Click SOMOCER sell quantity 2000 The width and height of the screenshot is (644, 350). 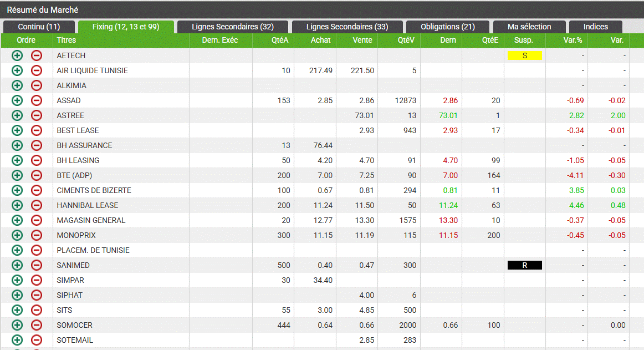(407, 326)
